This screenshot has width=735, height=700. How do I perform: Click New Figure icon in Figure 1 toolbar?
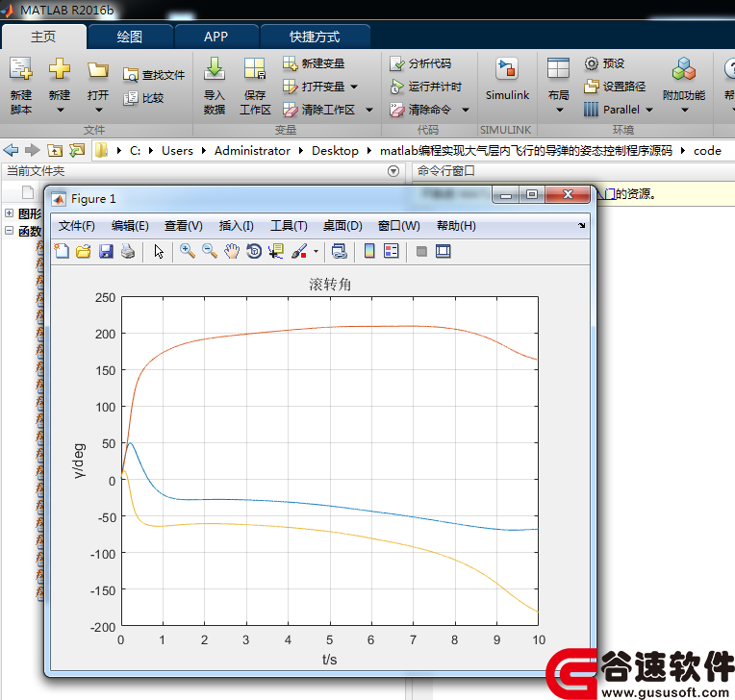[62, 251]
